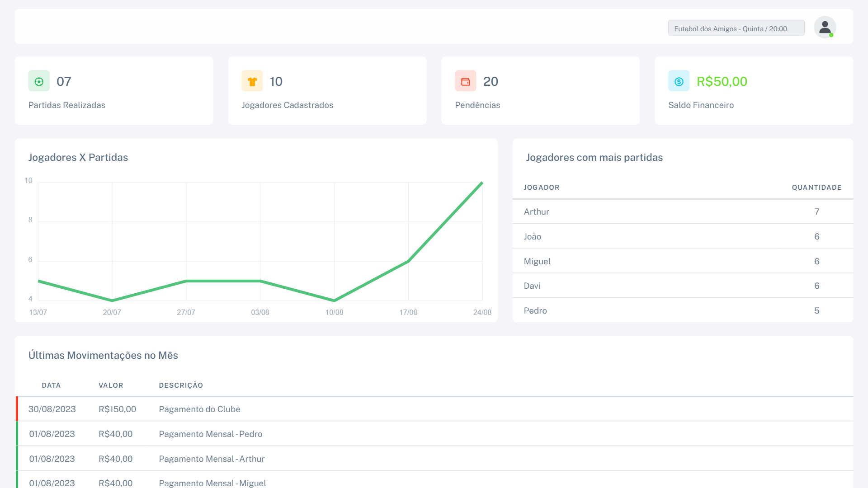Click the Jogadores Cadastrados card label
This screenshot has width=868, height=488.
coord(287,105)
